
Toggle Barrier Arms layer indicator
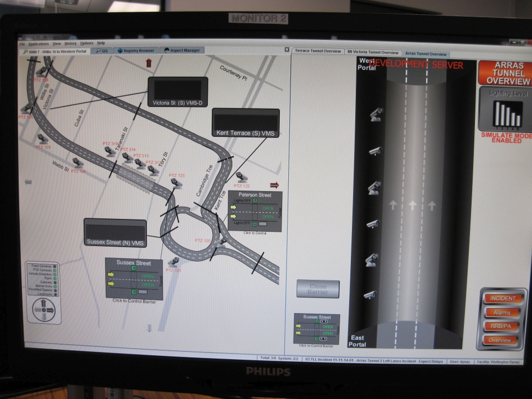(x=55, y=287)
